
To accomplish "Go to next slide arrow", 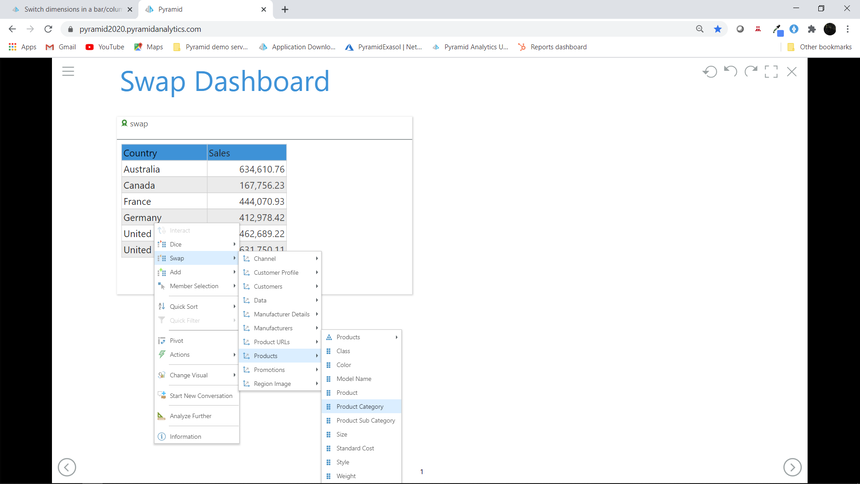I will pos(792,467).
